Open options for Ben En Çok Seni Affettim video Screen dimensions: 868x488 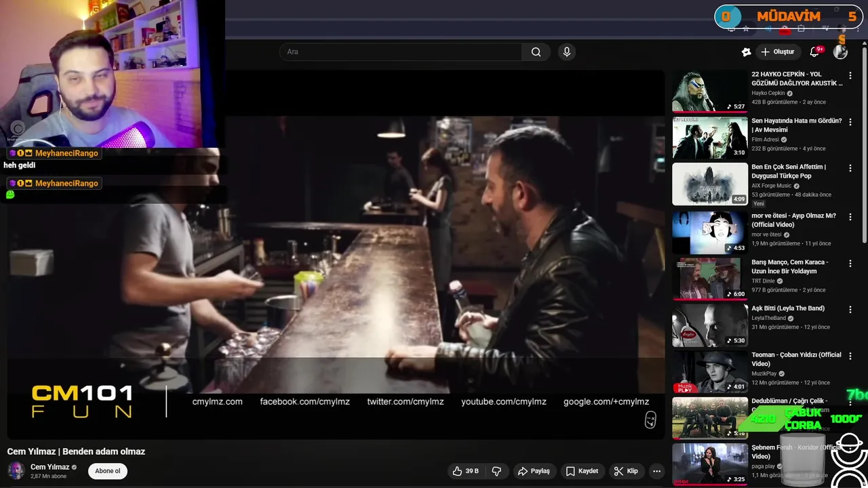coord(850,168)
